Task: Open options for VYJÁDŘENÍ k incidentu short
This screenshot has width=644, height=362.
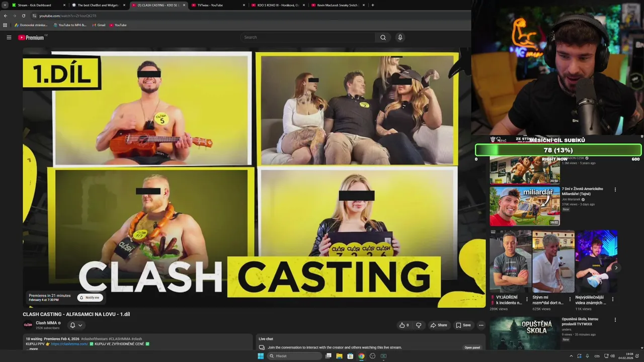Action: coord(527,299)
